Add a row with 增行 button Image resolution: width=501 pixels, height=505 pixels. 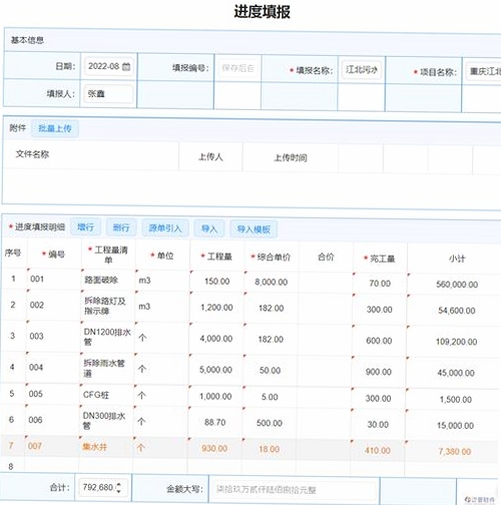tap(85, 227)
